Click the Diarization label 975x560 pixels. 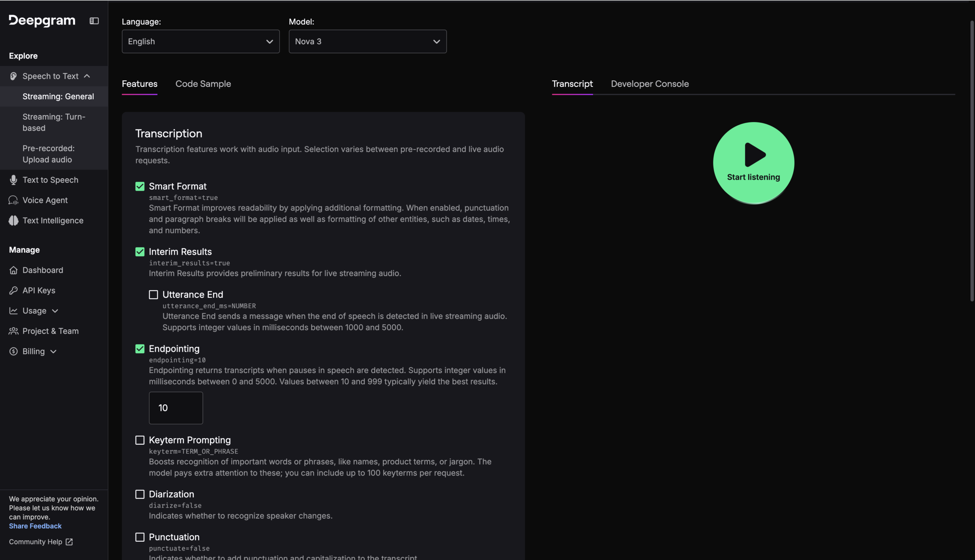[172, 494]
